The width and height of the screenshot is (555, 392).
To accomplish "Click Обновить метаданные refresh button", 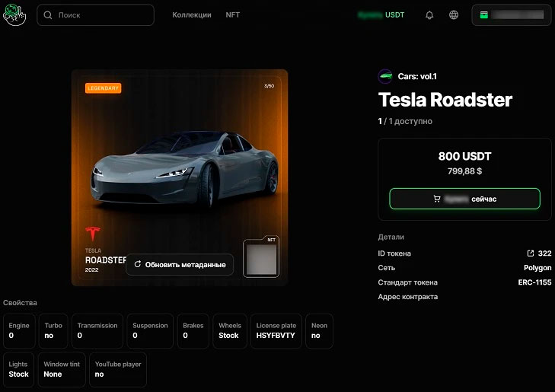I will pos(180,265).
